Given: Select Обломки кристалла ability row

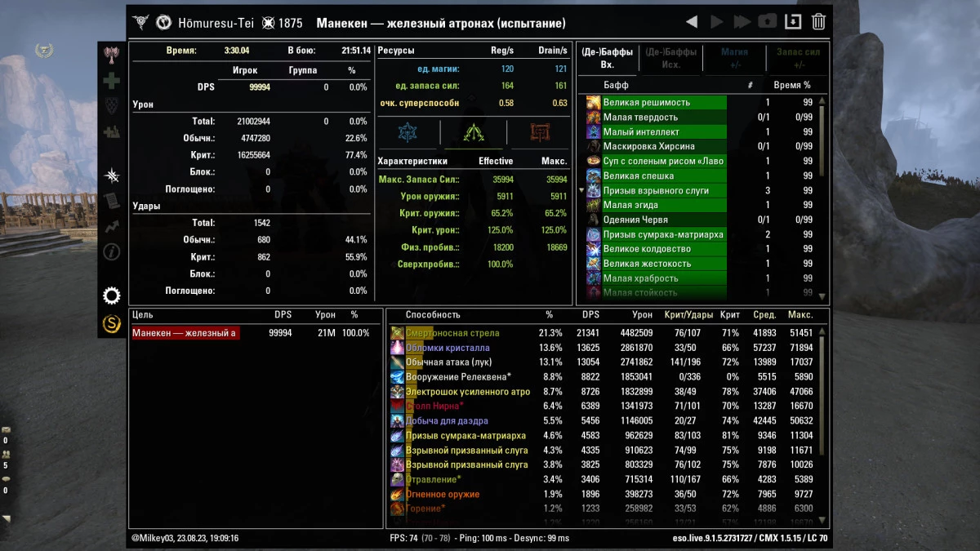Looking at the screenshot, I should pos(603,348).
